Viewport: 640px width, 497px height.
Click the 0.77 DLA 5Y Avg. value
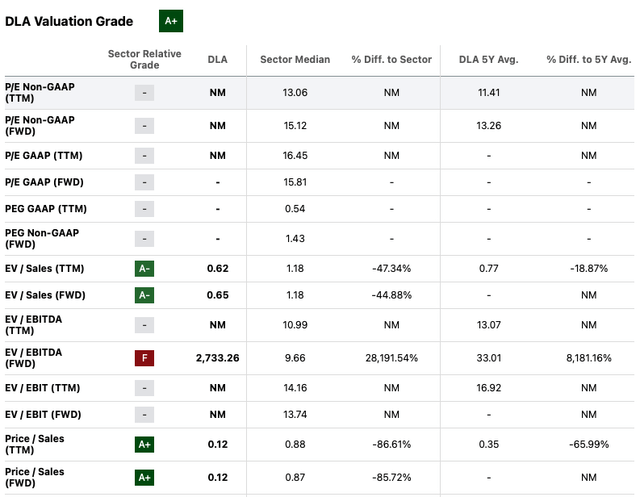489,268
